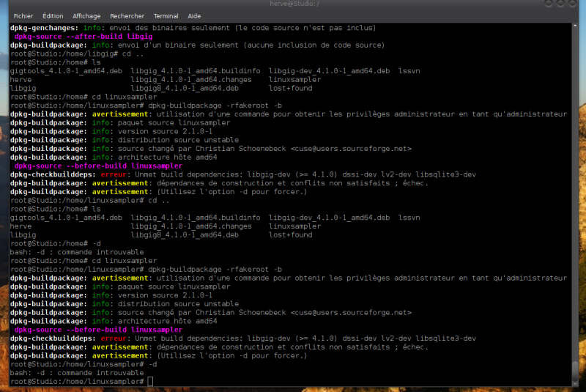Viewport: 586px width, 392px height.
Task: Click the last cuse@users.sourceforge.net address
Action: 352,312
